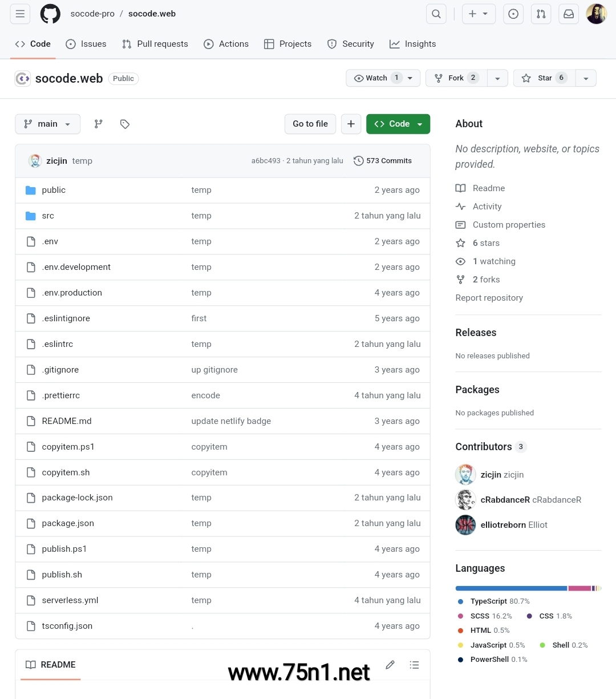The height and width of the screenshot is (699, 616).
Task: Click the fork icon beside 2 forks
Action: pos(460,280)
